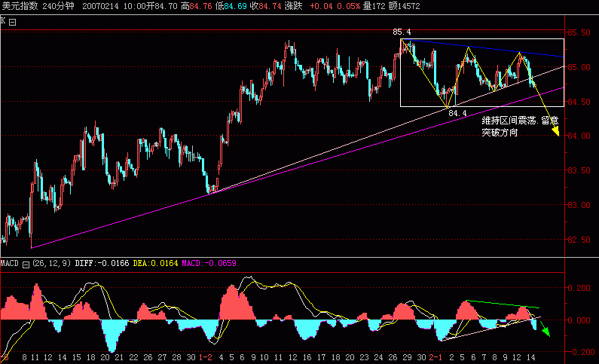Click the 15 date axis label
Image resolution: width=599 pixels, height=364 pixels.
tap(76, 357)
